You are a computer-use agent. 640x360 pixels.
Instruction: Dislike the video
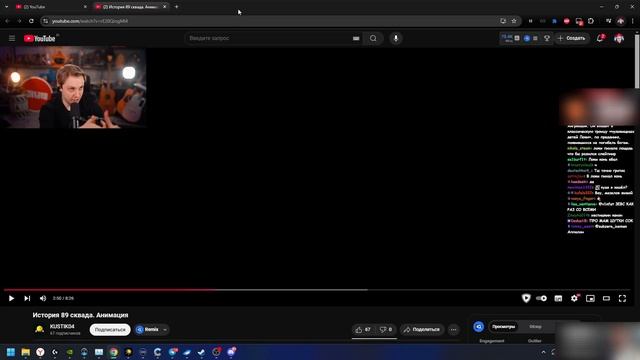(386, 329)
